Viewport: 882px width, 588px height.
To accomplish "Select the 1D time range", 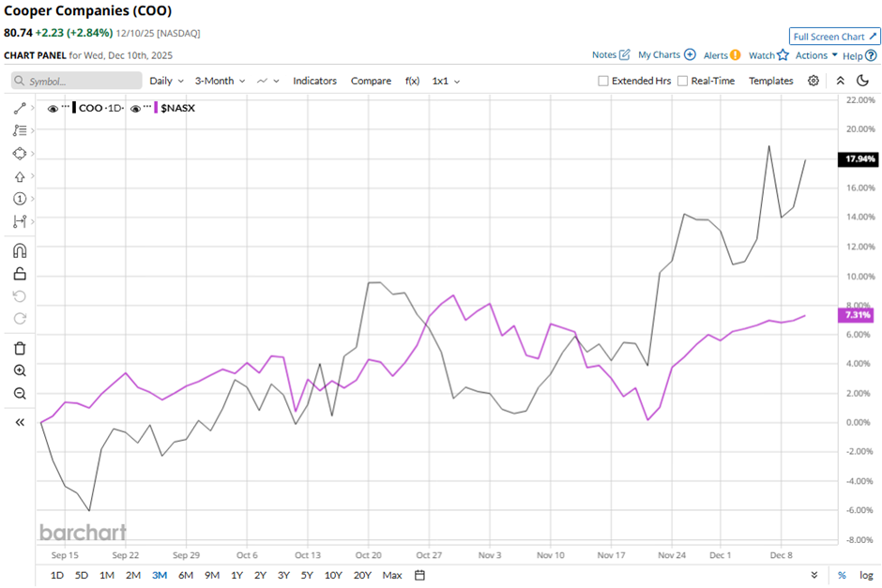I will tap(57, 575).
